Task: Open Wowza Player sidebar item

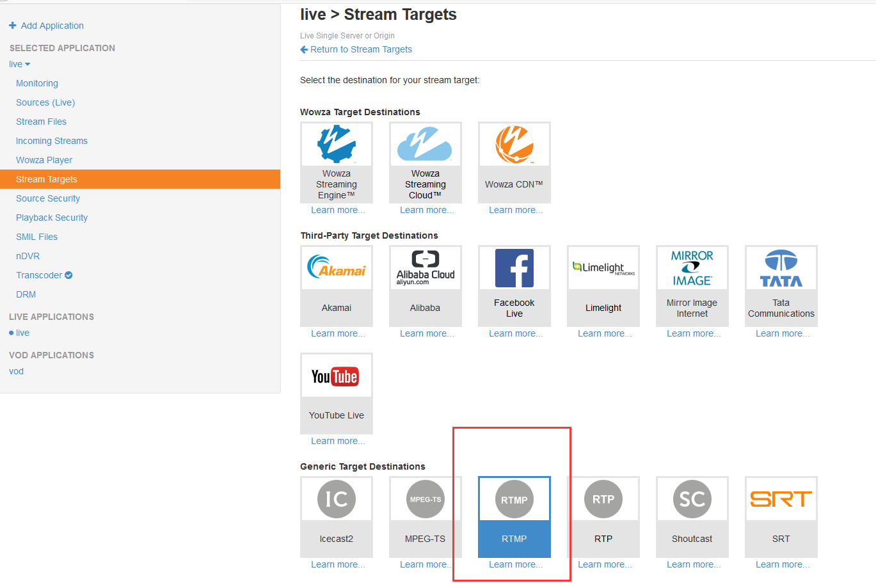Action: (44, 160)
